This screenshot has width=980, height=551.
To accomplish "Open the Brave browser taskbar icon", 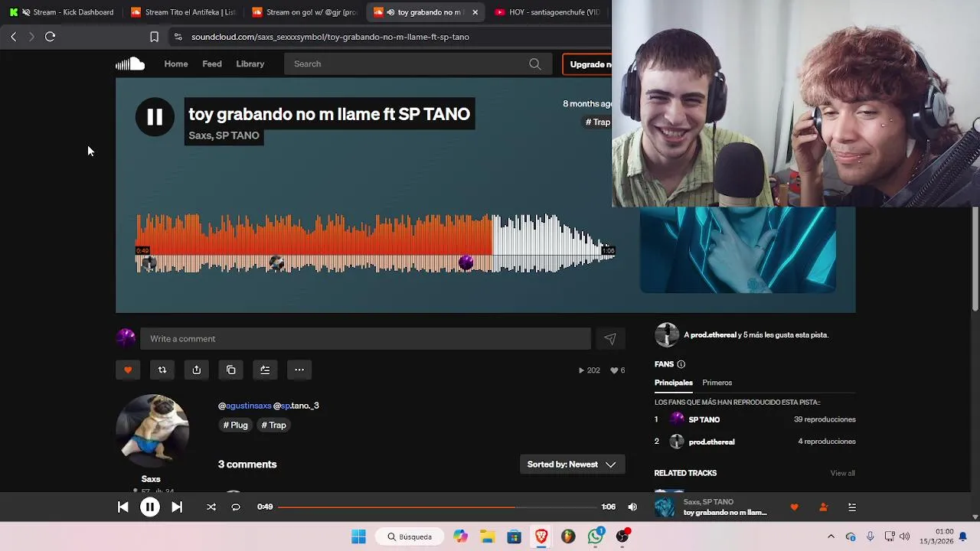I will tap(541, 536).
